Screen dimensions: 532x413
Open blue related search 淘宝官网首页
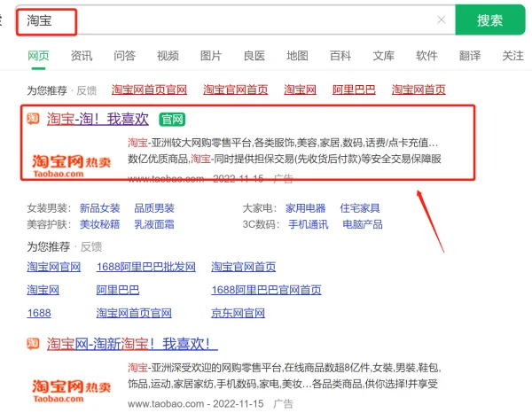(243, 267)
